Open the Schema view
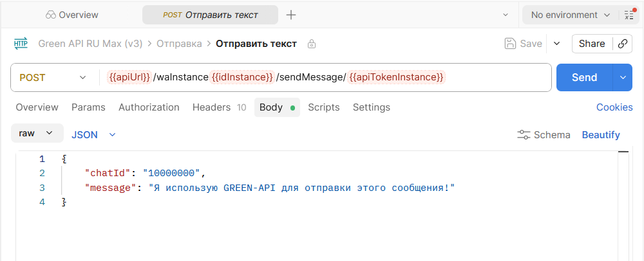The width and height of the screenshot is (644, 261). pos(544,135)
